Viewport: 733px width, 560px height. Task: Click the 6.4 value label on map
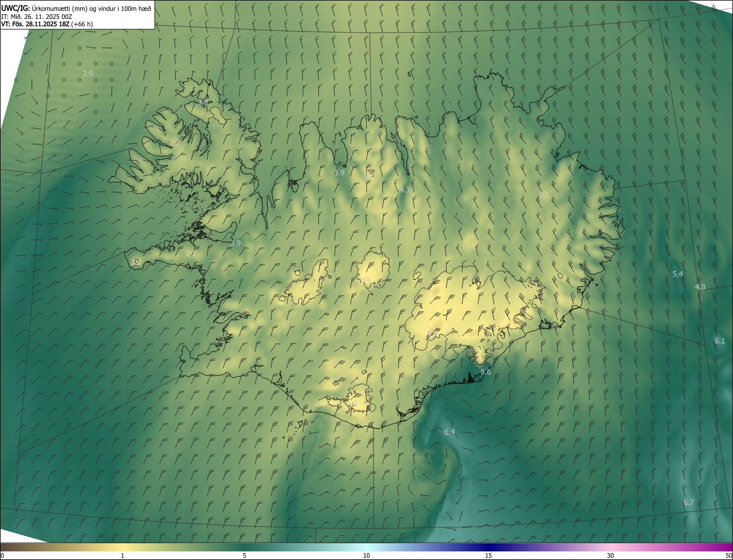tap(450, 432)
